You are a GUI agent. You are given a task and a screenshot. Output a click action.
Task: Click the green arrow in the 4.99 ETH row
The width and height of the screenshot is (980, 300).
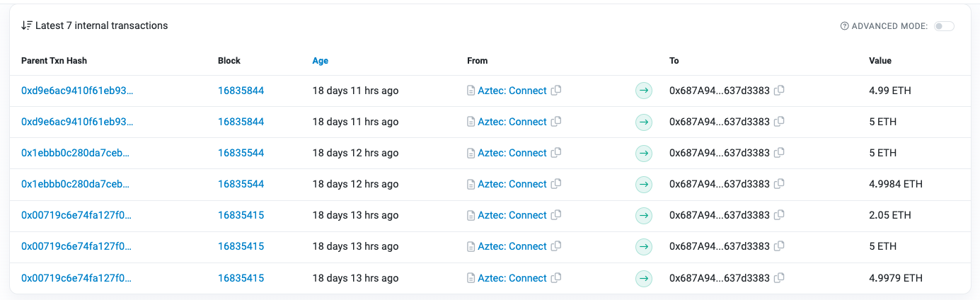pyautogui.click(x=643, y=91)
